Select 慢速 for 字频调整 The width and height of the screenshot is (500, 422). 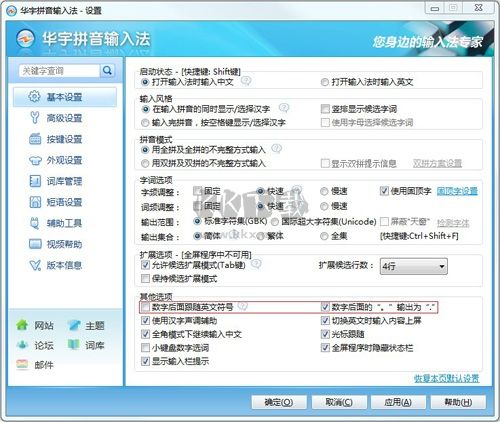[324, 191]
